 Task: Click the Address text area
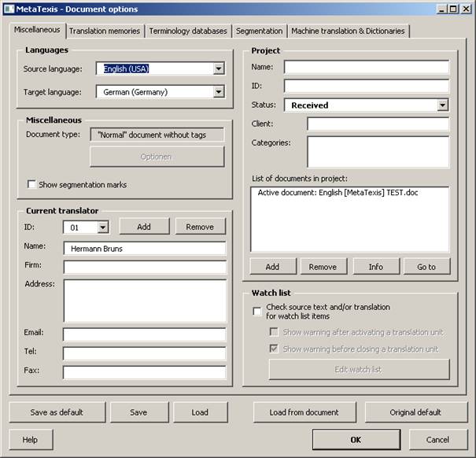pyautogui.click(x=145, y=301)
